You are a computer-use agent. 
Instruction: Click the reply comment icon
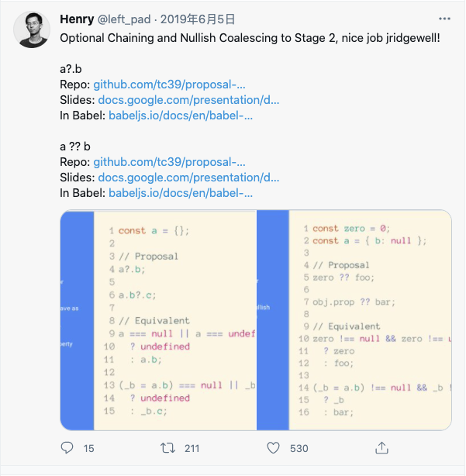pos(67,448)
